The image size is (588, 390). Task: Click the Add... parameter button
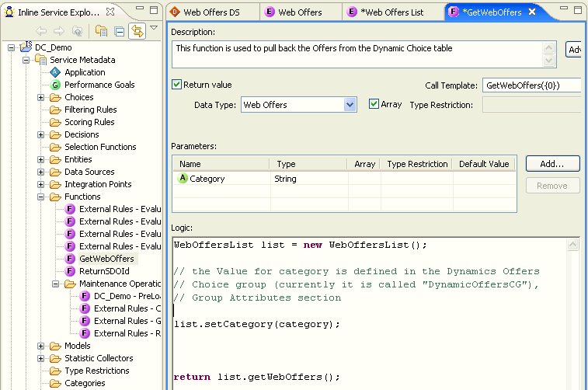tap(552, 164)
